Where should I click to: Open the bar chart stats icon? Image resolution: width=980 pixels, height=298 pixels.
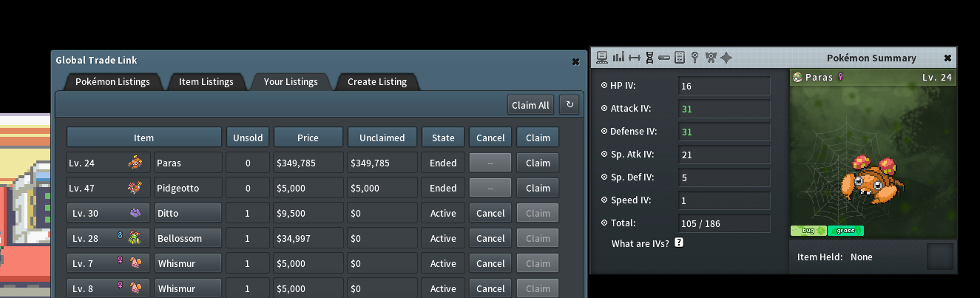[618, 57]
